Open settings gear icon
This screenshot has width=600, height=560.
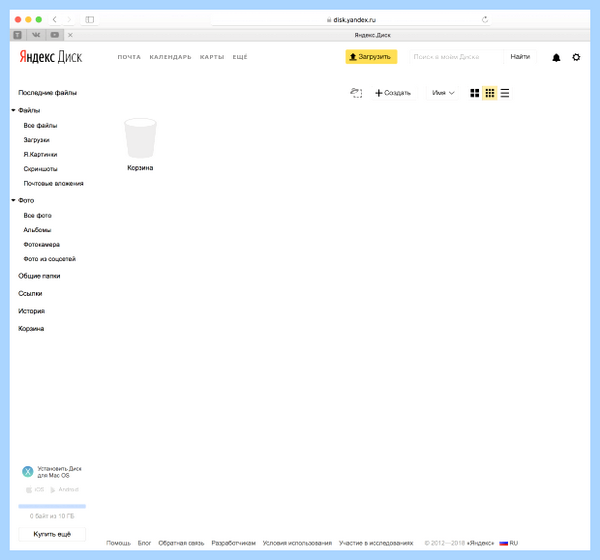[576, 57]
